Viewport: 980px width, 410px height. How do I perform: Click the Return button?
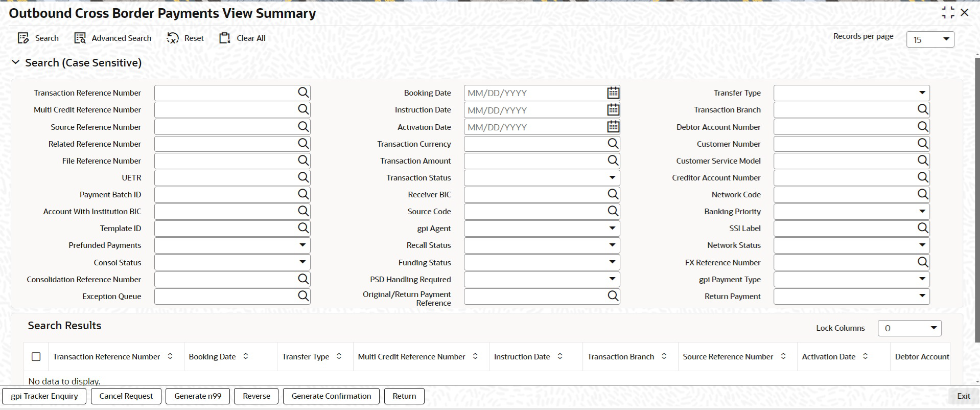point(404,396)
